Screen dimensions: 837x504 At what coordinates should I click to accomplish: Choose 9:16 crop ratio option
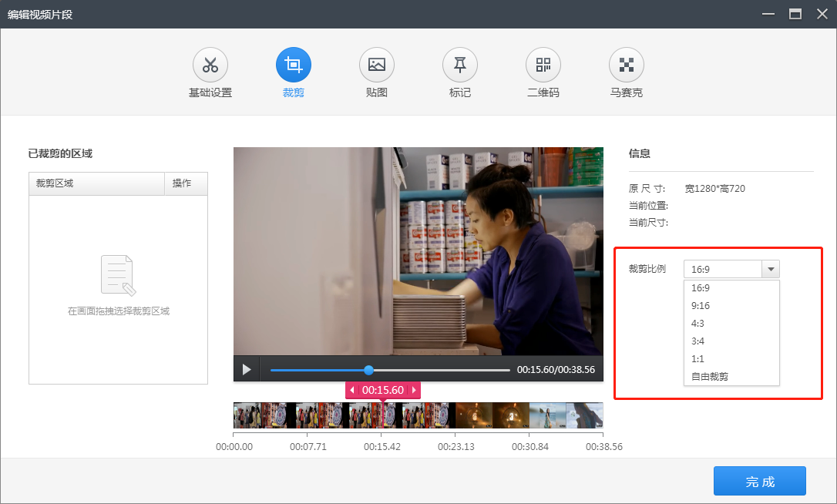[701, 306]
